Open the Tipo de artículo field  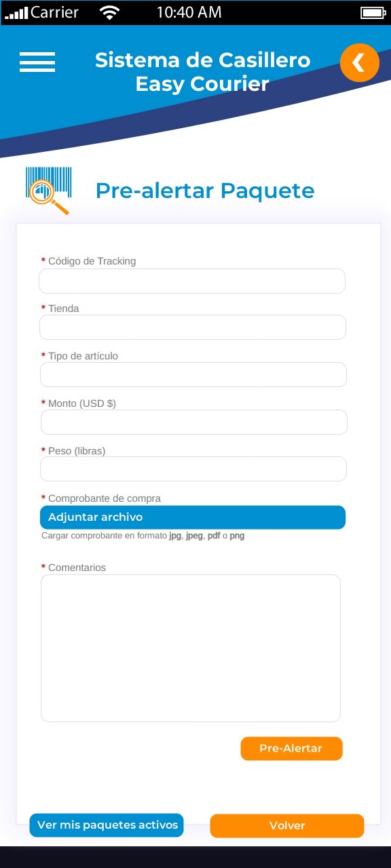pos(193,374)
